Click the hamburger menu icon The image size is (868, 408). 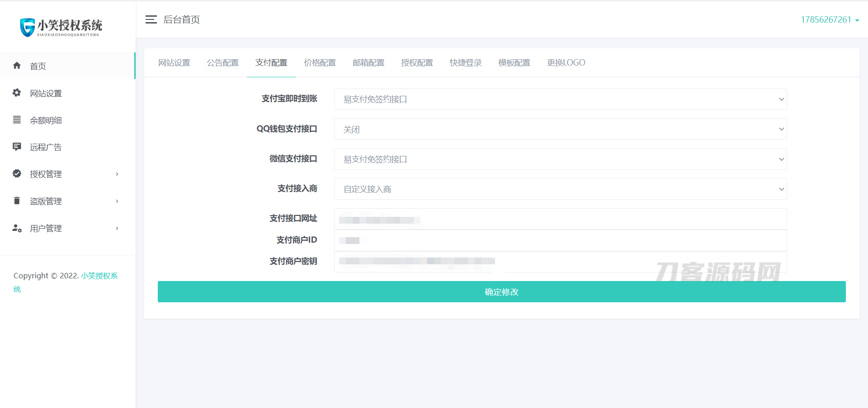[x=151, y=19]
